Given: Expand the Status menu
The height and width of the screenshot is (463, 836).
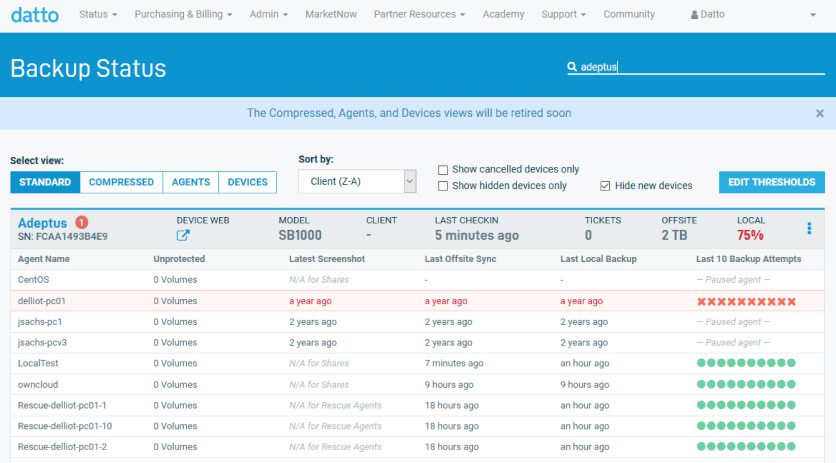Looking at the screenshot, I should click(x=98, y=14).
